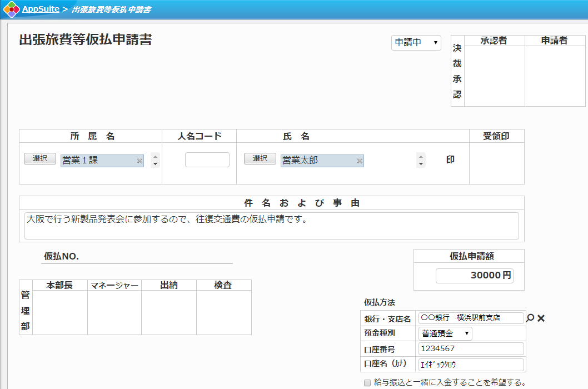This screenshot has width=588, height=389.
Task: Remove 営業太郎 using its x icon
Action: tap(360, 161)
